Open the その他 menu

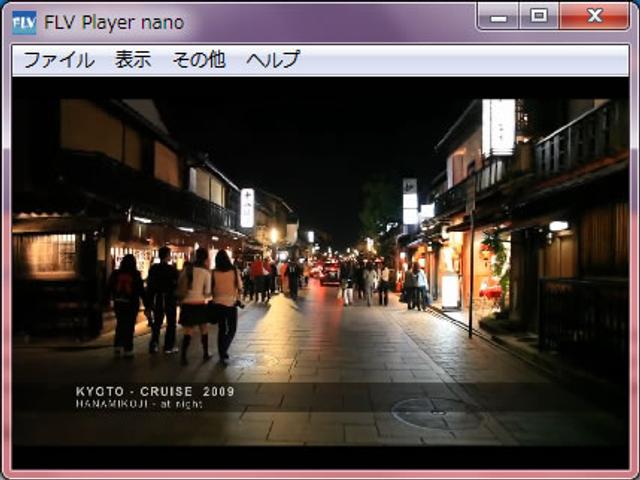coord(199,60)
